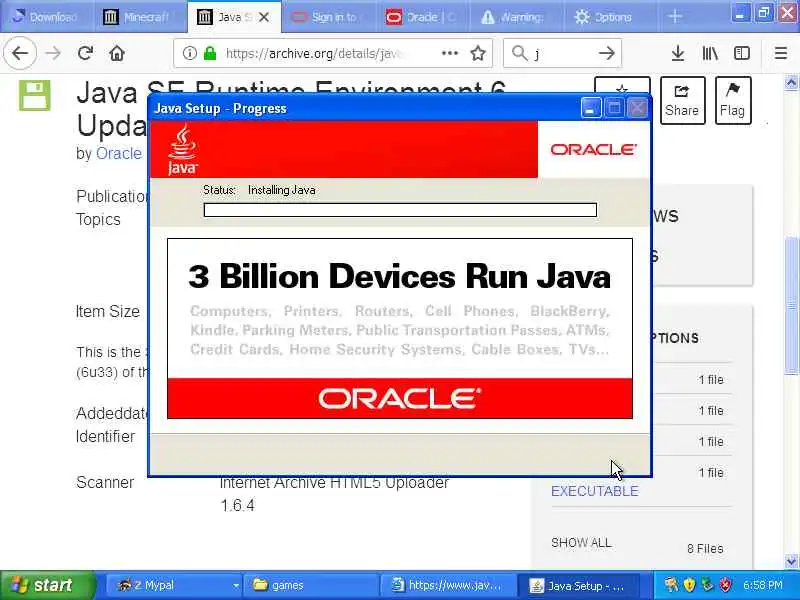Click SHOW ALL files link

tap(581, 542)
